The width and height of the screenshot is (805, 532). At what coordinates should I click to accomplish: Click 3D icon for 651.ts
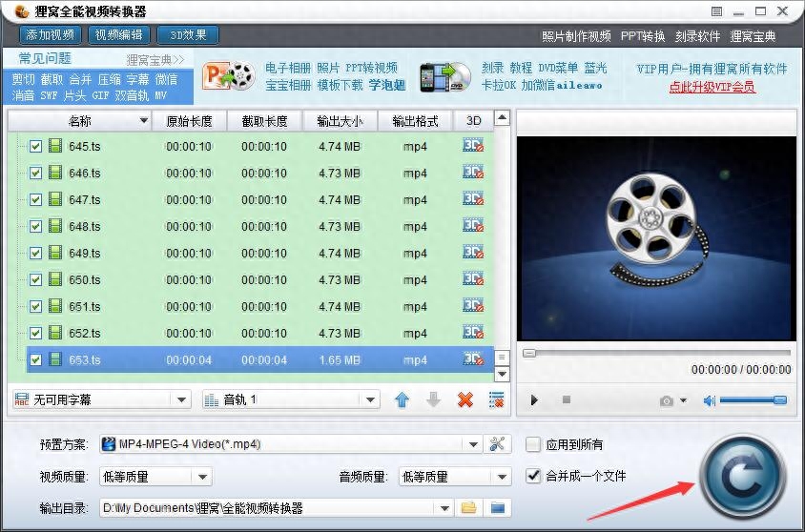473,306
